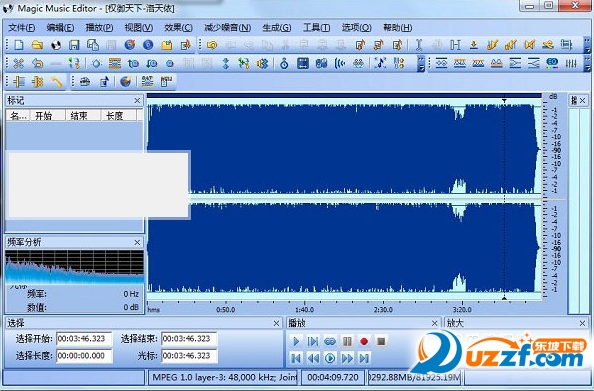Image resolution: width=594 pixels, height=391 pixels.
Task: Click the telephone handset icon
Action: tap(56, 81)
